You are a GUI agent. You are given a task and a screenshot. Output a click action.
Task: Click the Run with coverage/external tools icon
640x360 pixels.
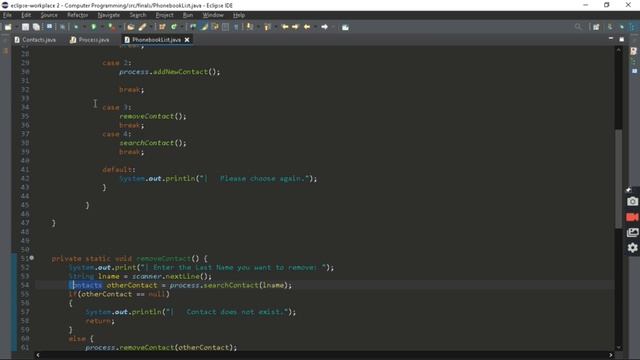click(111, 27)
